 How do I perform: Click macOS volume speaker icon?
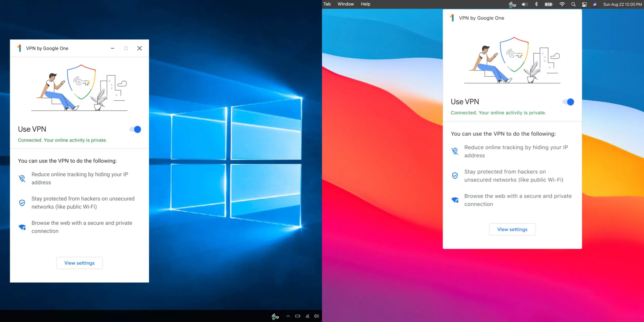[x=524, y=4]
